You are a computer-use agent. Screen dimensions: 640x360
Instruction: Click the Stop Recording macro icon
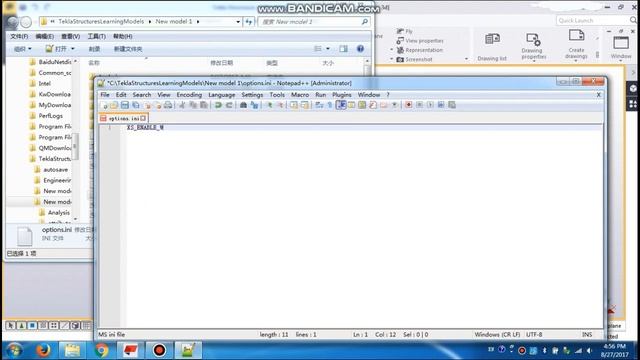420,105
